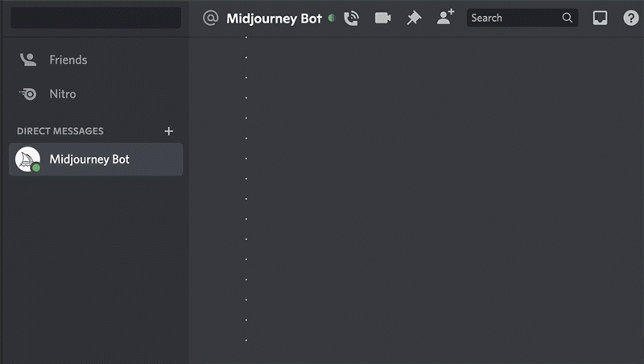Open the inbox
The height and width of the screenshot is (364, 644).
(x=600, y=18)
